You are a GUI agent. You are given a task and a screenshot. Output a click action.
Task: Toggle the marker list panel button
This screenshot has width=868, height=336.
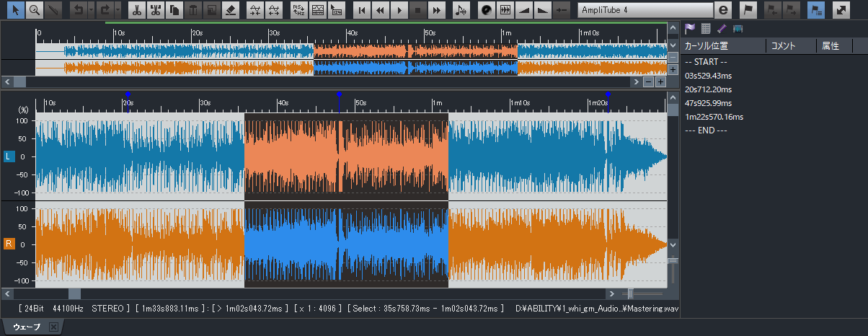tap(816, 10)
